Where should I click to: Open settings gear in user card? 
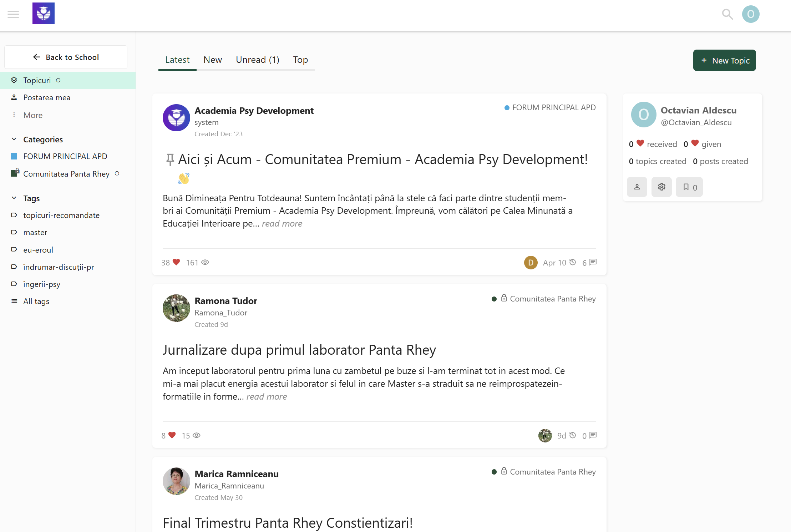pyautogui.click(x=661, y=187)
